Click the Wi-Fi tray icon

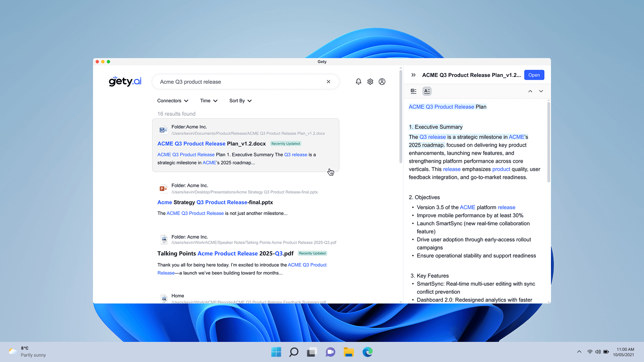point(590,352)
